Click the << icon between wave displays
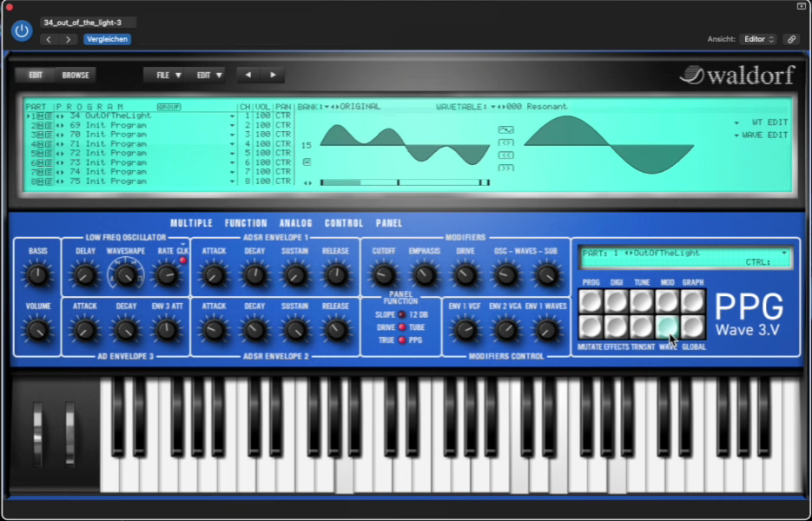Screen dimensions: 812x521 click(x=506, y=155)
